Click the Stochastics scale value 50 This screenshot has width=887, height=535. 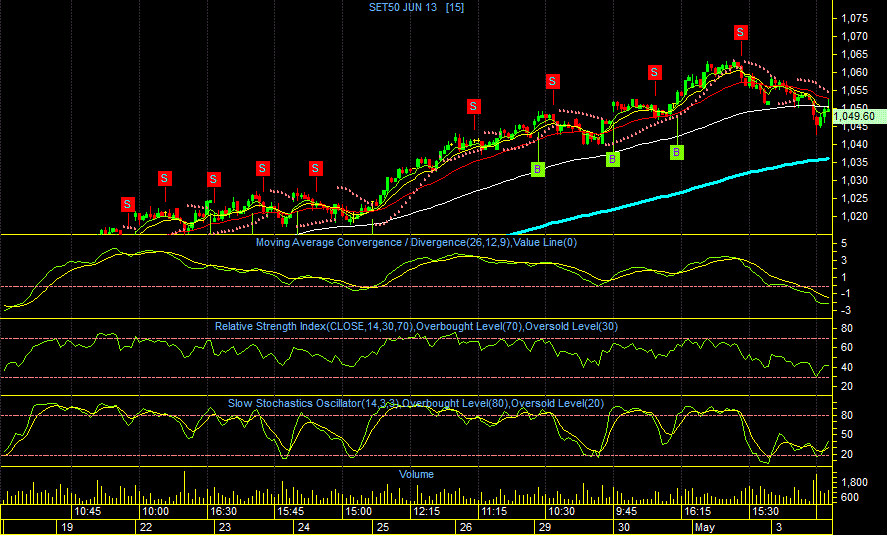pyautogui.click(x=847, y=434)
